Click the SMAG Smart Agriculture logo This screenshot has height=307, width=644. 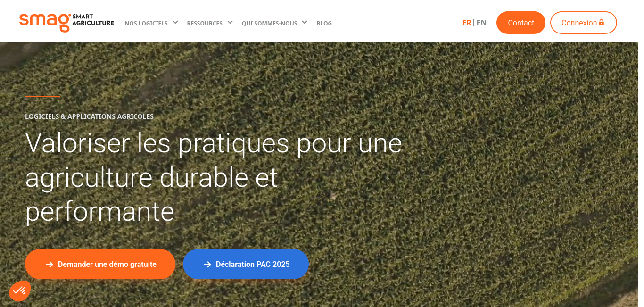point(66,22)
